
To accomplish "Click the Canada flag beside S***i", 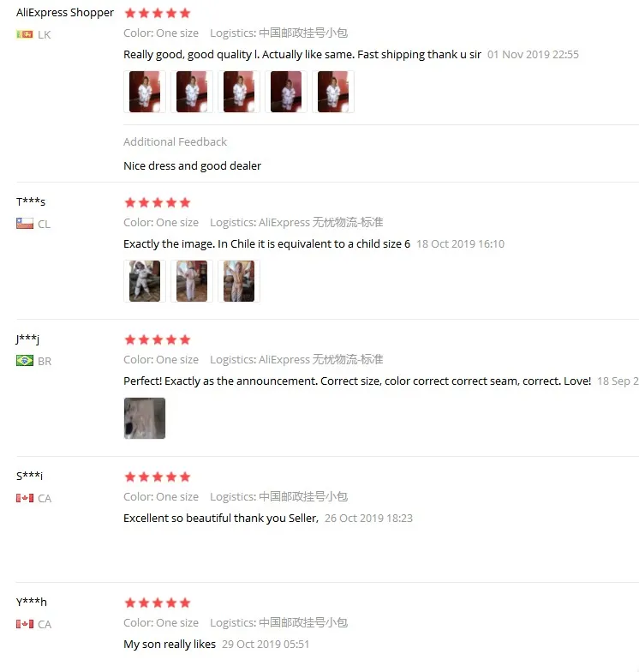I will (24, 498).
